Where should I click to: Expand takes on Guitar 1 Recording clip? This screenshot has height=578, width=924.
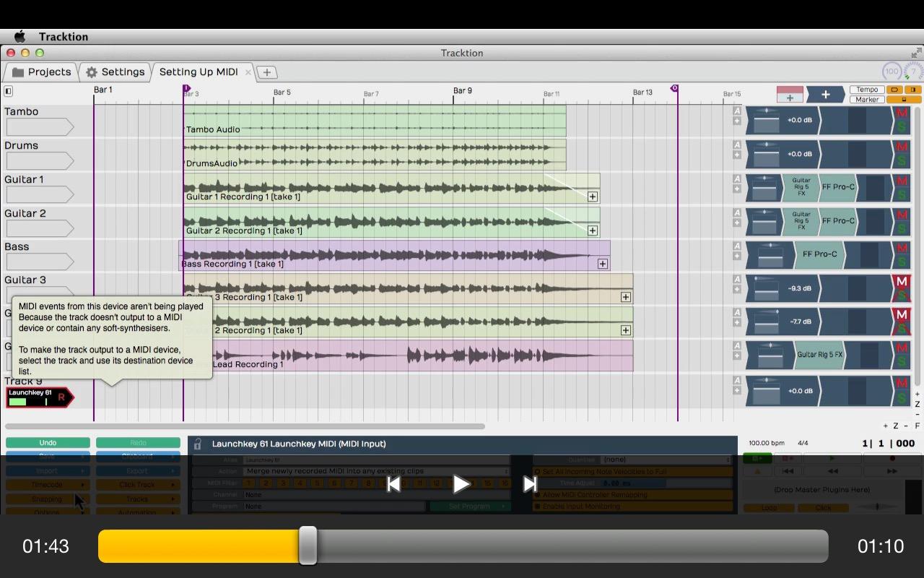[593, 197]
